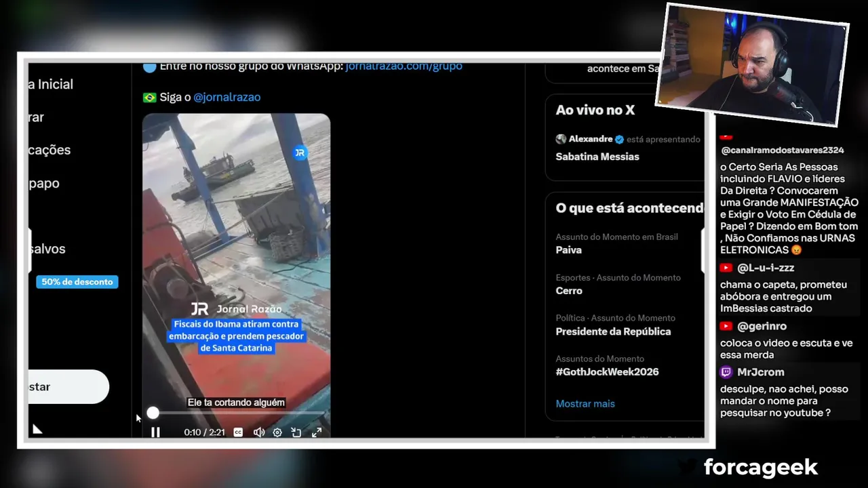The width and height of the screenshot is (868, 488).
Task: Click the video progress slider handle
Action: point(153,413)
